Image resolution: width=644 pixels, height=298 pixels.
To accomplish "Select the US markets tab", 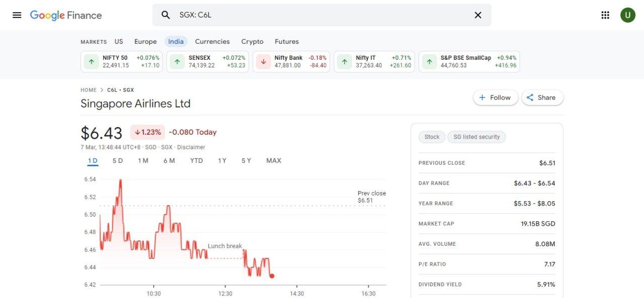I will 119,42.
